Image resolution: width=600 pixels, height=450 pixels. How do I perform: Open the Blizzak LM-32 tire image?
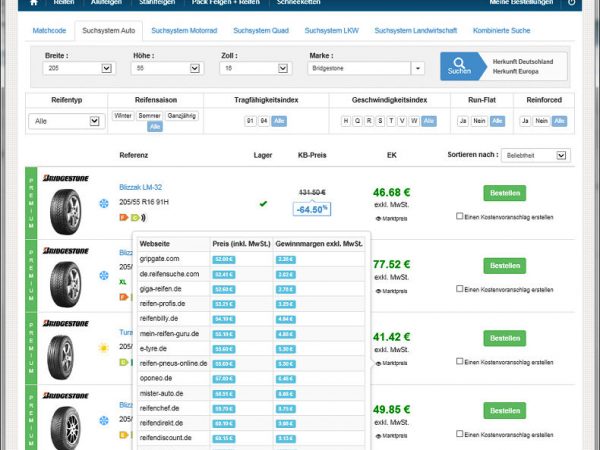pos(65,212)
